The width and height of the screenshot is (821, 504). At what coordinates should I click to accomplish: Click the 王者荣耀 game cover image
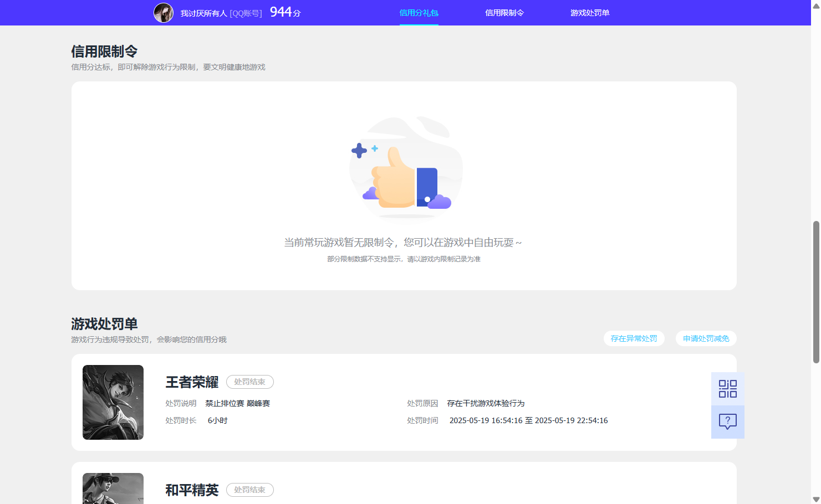113,403
